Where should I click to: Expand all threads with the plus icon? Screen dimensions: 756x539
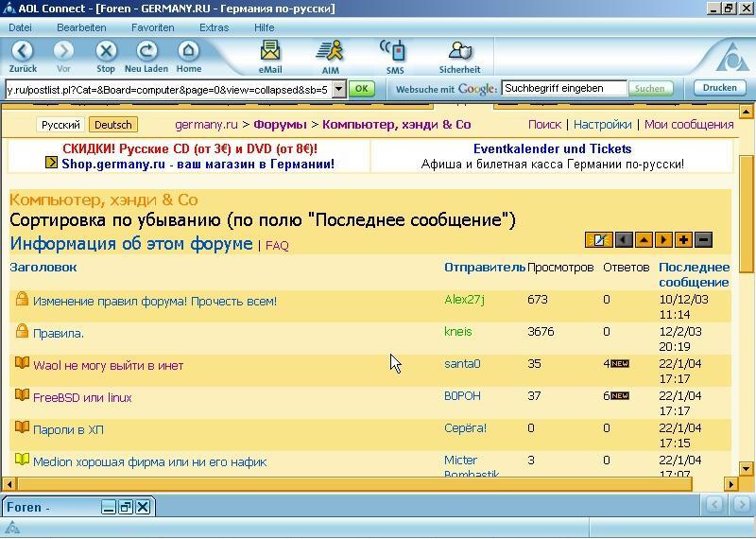(683, 239)
